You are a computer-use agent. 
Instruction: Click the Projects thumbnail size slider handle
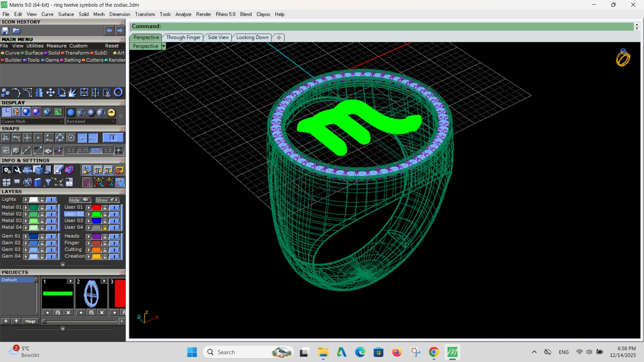[44, 321]
